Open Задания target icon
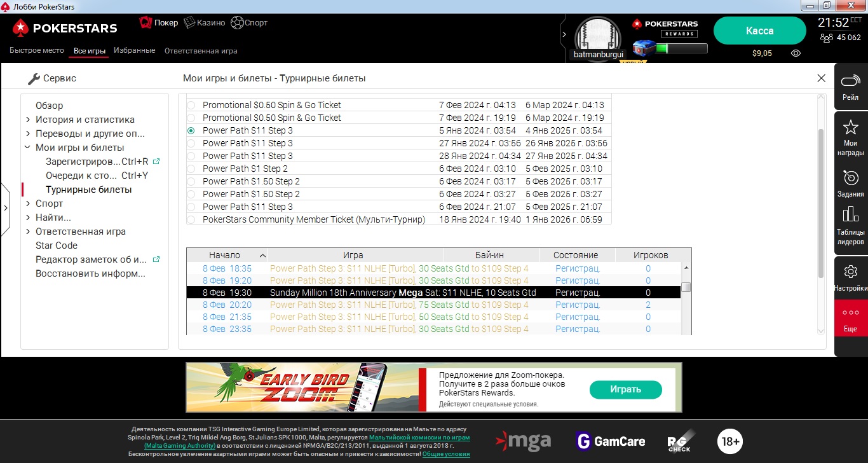 click(850, 177)
